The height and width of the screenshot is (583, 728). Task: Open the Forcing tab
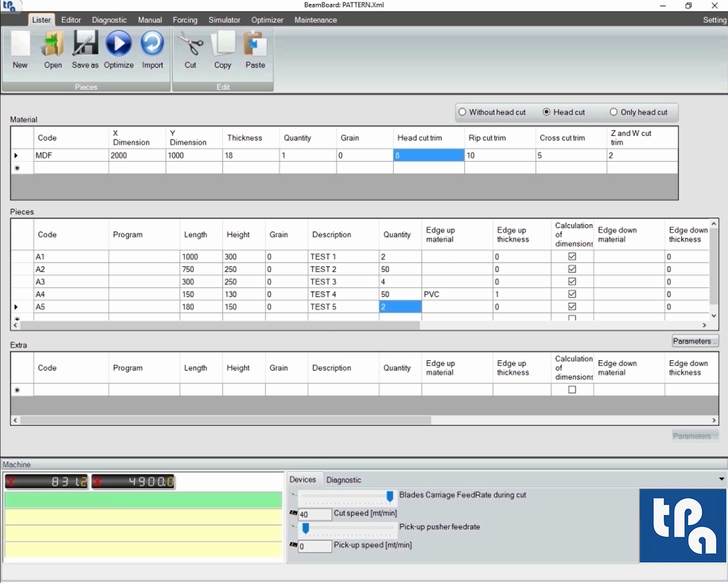click(185, 20)
